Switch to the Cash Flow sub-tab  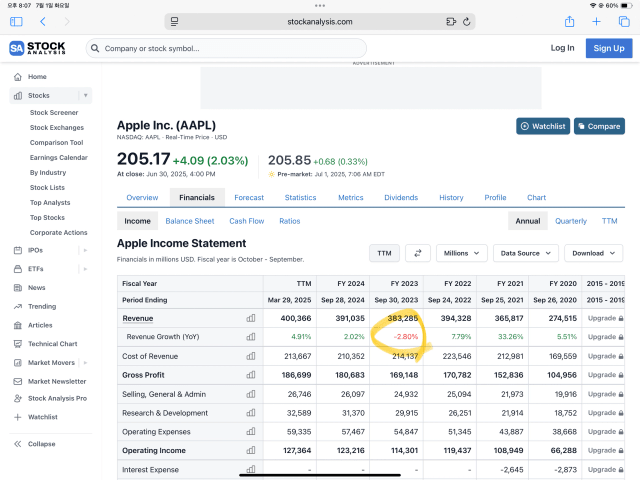point(247,221)
